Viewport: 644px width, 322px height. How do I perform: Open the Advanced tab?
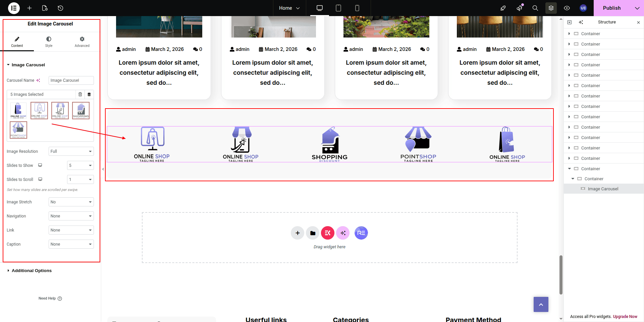[x=82, y=42]
